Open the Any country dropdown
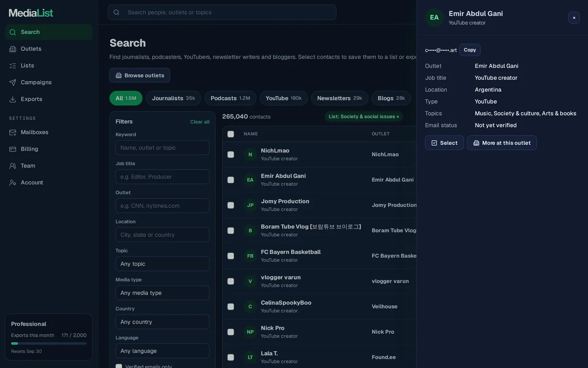The height and width of the screenshot is (368, 588). 163,322
